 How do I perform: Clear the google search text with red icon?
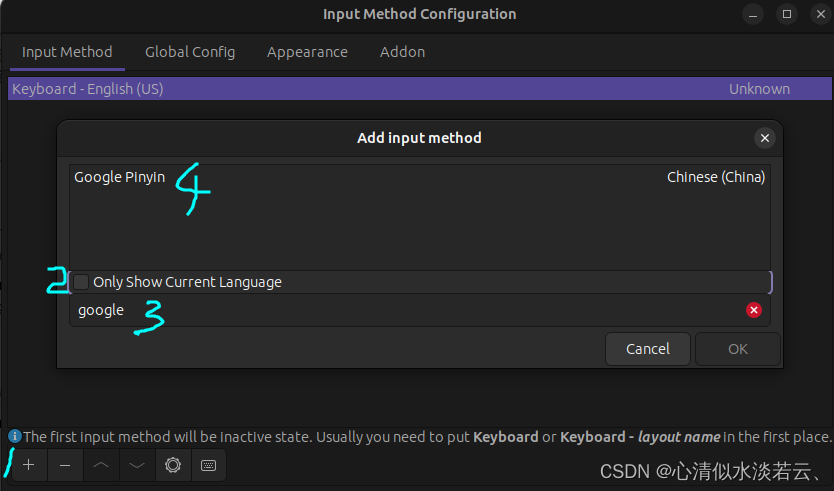click(754, 310)
